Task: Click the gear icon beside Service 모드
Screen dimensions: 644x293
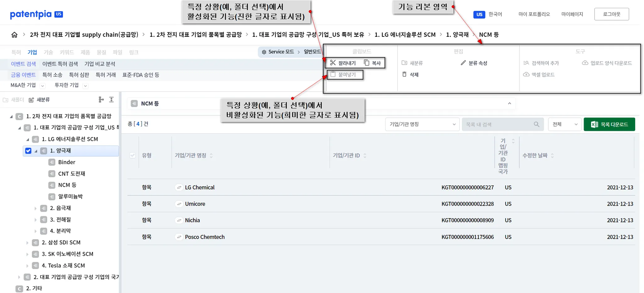Action: 264,52
